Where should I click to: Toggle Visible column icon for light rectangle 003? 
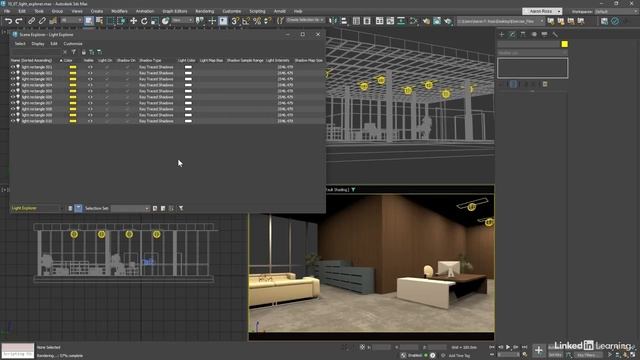(90, 79)
